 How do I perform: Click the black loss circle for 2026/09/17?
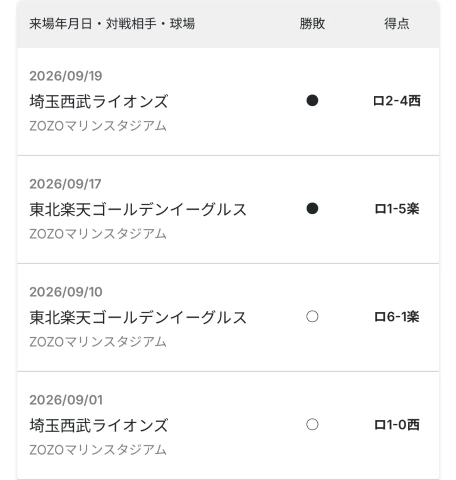[312, 208]
